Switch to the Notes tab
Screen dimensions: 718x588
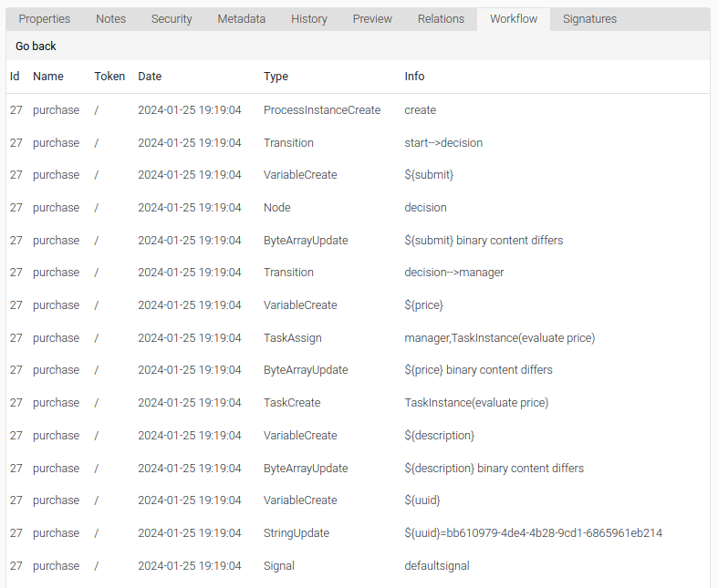tap(110, 19)
